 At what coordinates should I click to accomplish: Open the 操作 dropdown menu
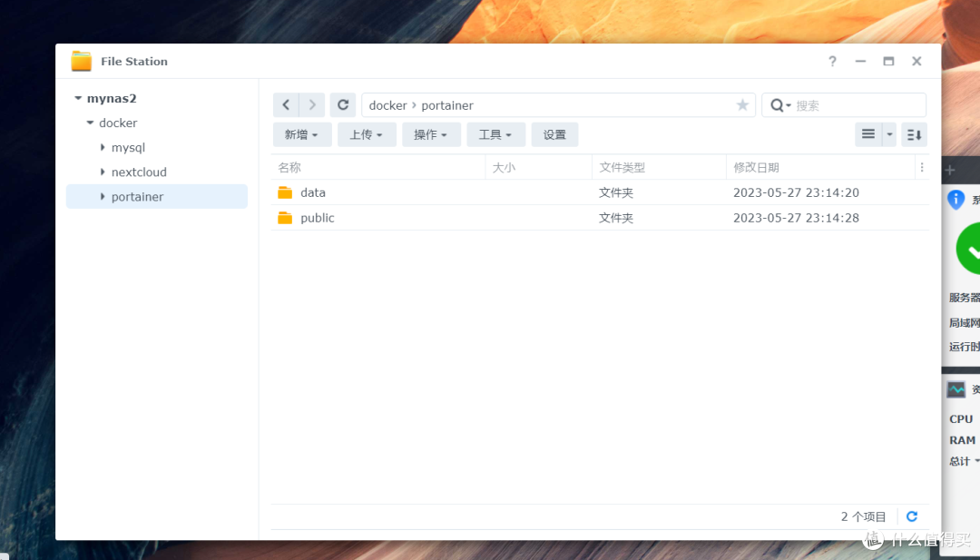[431, 134]
